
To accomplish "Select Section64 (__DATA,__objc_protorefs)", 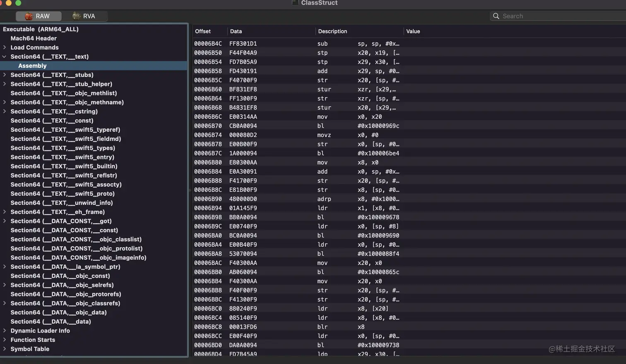I will coord(66,294).
